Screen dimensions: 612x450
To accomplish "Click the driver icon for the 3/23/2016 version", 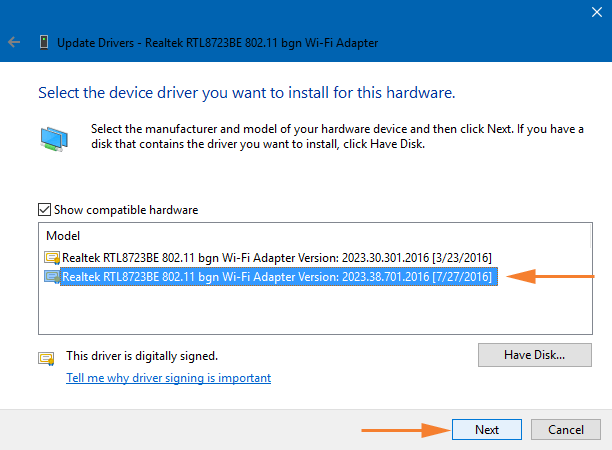I will [x=52, y=258].
